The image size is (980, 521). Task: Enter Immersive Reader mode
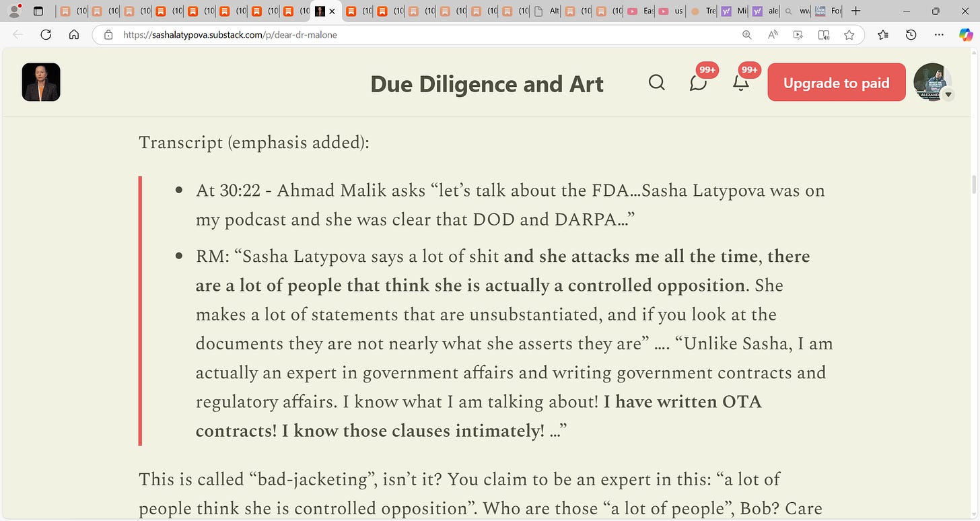(x=824, y=35)
